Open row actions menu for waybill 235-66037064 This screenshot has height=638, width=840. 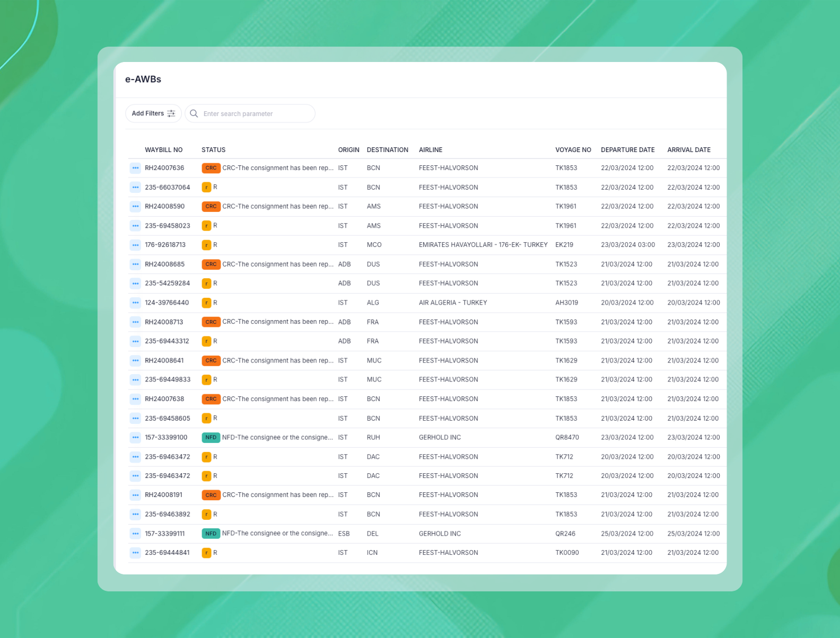click(135, 188)
